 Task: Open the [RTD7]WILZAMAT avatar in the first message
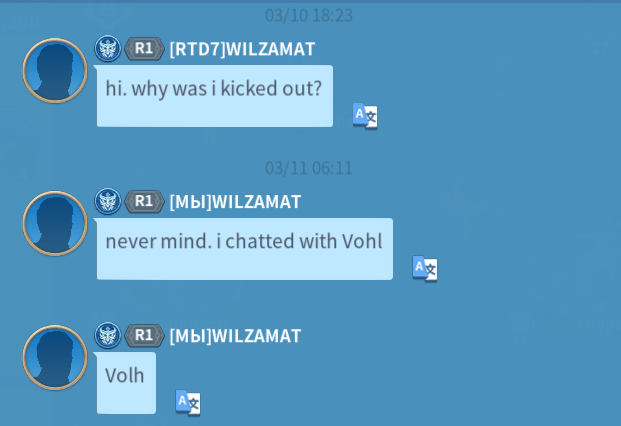click(x=55, y=70)
